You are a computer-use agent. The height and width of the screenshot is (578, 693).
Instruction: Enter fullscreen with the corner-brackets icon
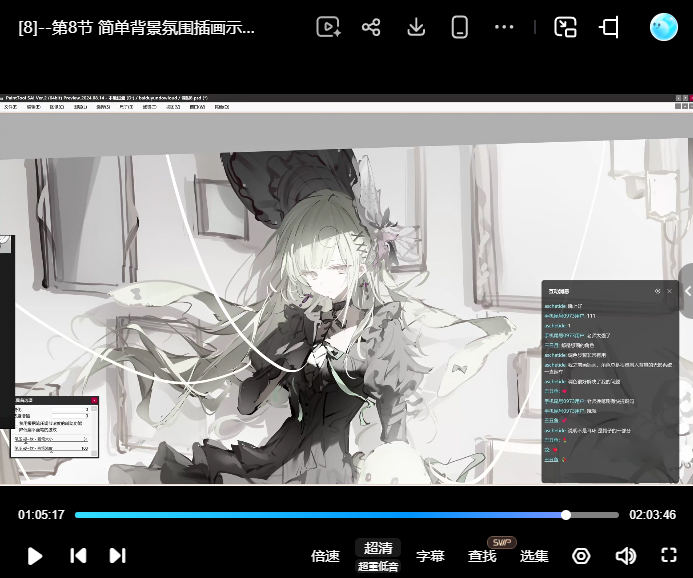(669, 555)
